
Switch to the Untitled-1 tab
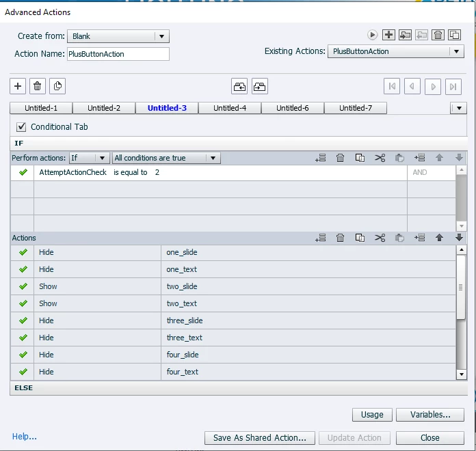click(41, 108)
